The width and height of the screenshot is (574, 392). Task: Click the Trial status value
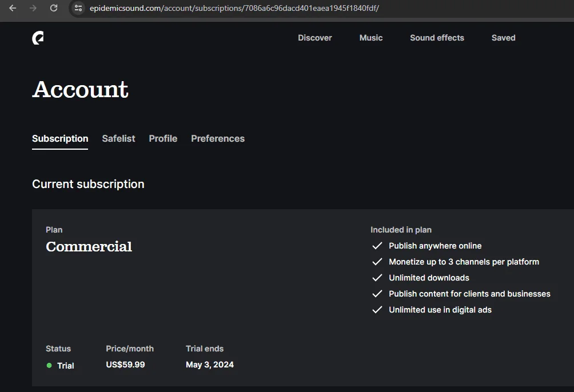click(66, 366)
